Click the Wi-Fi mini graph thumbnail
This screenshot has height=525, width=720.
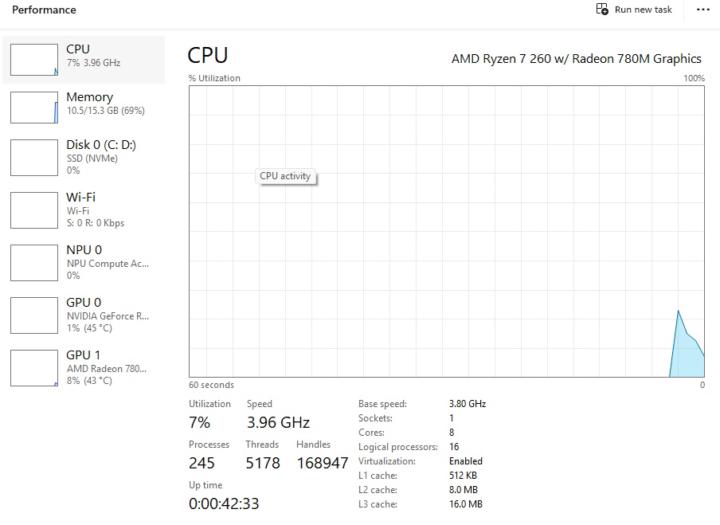[34, 210]
